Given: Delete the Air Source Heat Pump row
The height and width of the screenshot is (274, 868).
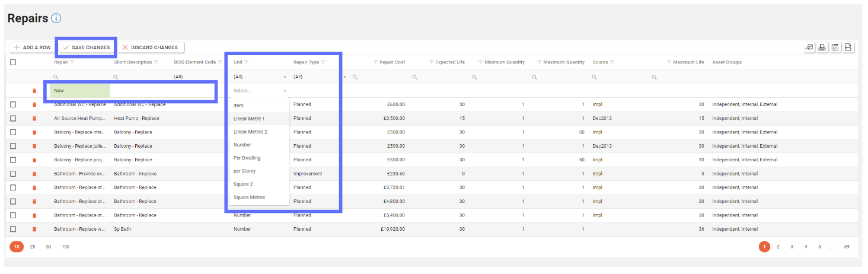Looking at the screenshot, I should 34,118.
